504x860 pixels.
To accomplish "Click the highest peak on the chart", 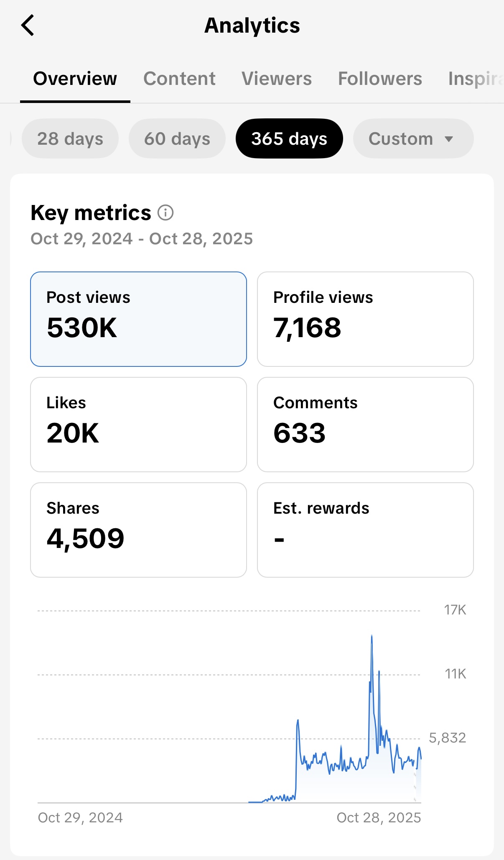I will (372, 637).
